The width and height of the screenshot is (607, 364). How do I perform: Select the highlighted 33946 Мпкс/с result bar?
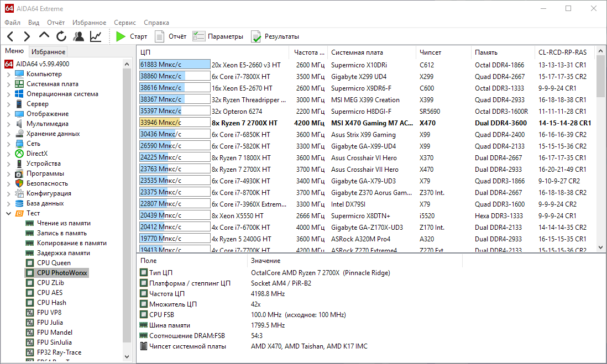click(175, 123)
